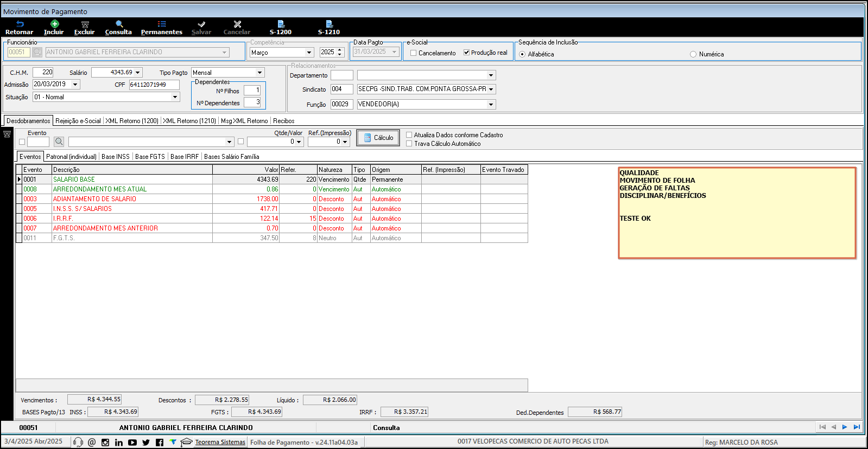Go to first record navigation arrow
This screenshot has width=868, height=449.
coord(822,427)
